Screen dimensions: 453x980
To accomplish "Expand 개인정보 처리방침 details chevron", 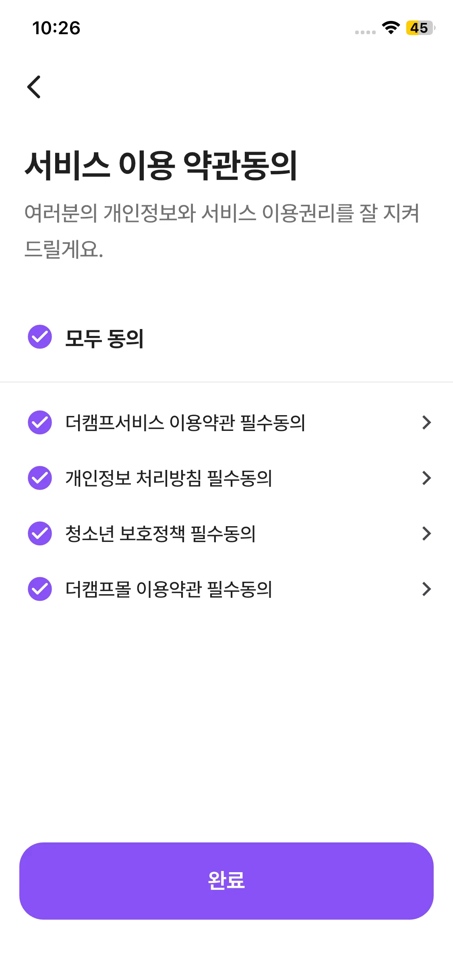I will [x=426, y=478].
